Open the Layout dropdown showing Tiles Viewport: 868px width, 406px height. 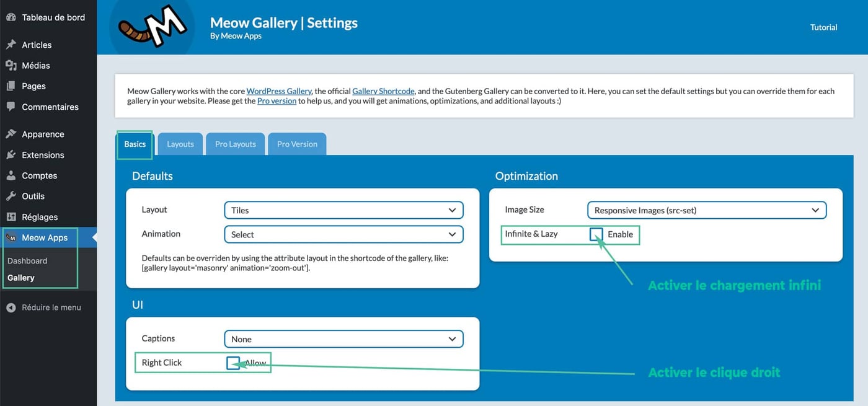coord(343,210)
